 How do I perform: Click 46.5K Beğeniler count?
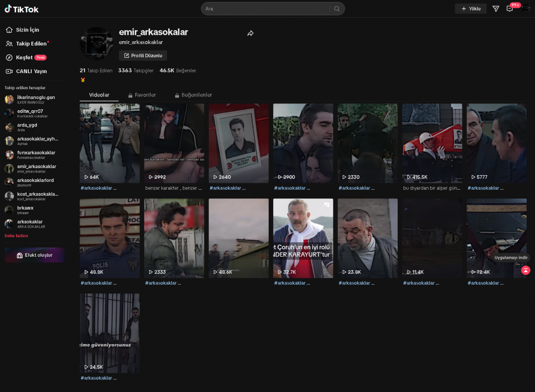coord(178,71)
